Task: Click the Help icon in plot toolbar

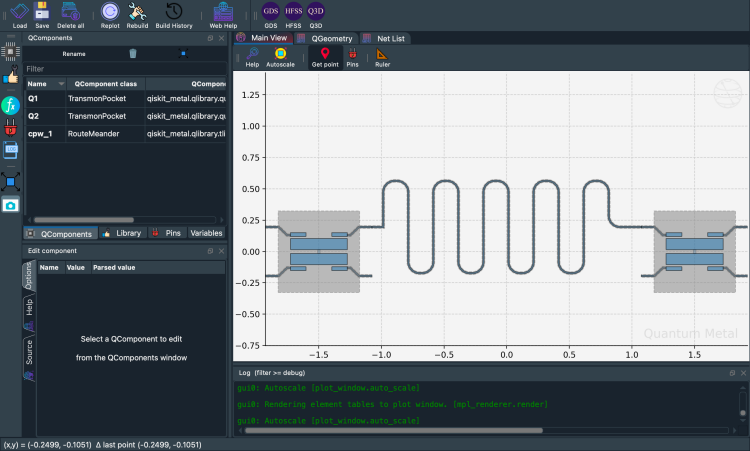Action: 252,57
